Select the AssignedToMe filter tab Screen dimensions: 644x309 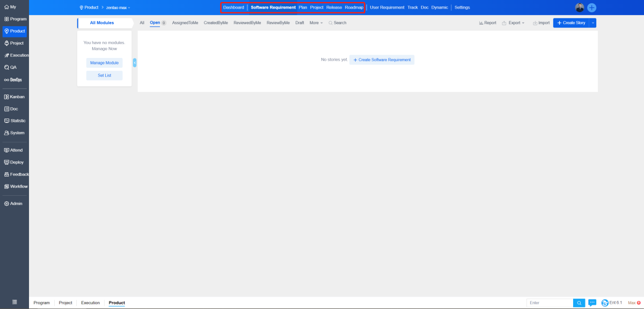pos(185,23)
